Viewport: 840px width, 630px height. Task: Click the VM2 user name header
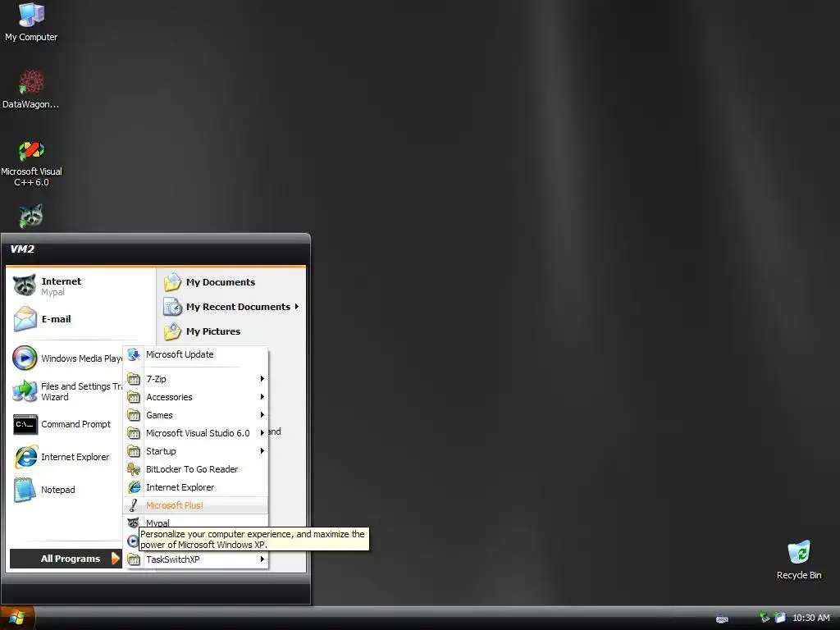(x=22, y=249)
